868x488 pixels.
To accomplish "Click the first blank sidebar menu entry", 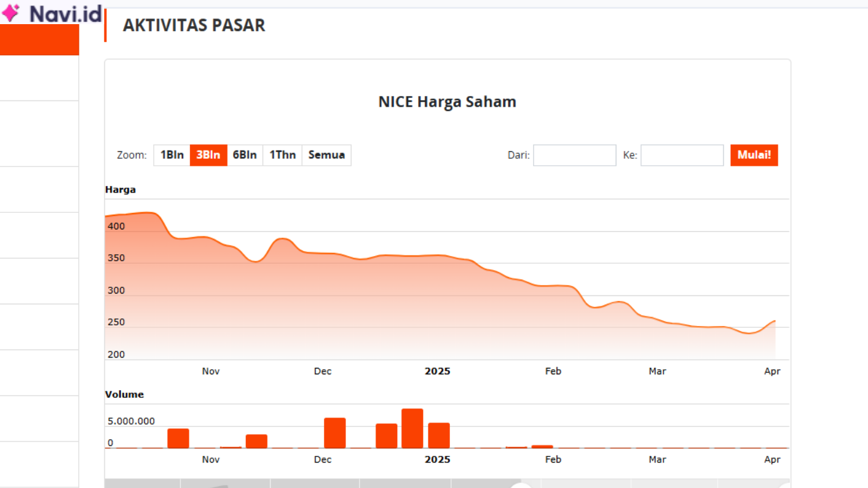I will pos(39,76).
